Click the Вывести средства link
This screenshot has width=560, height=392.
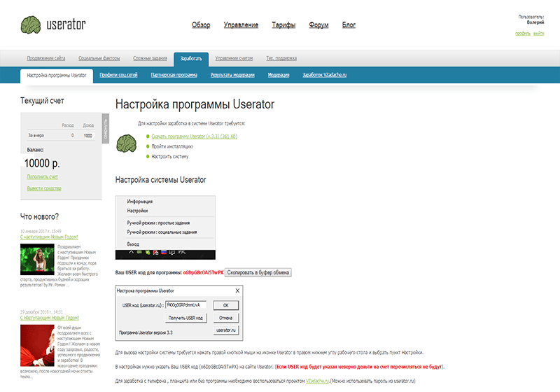point(44,188)
